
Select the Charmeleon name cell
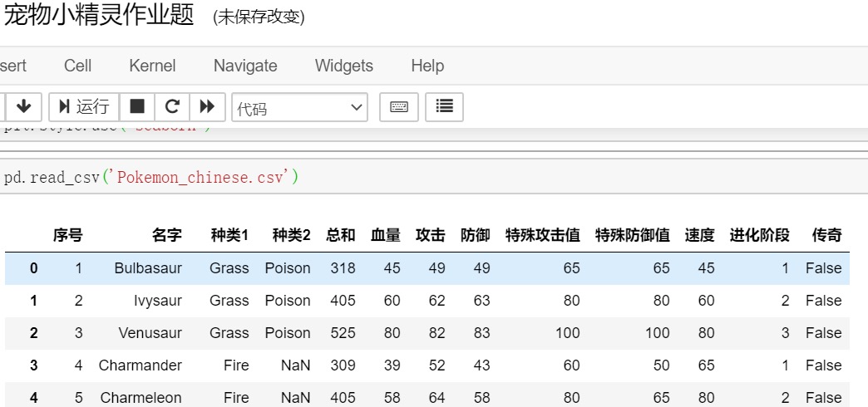[141, 398]
